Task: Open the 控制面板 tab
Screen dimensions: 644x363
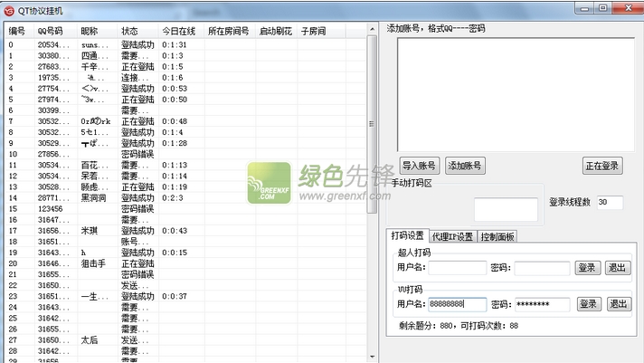Action: (x=497, y=237)
